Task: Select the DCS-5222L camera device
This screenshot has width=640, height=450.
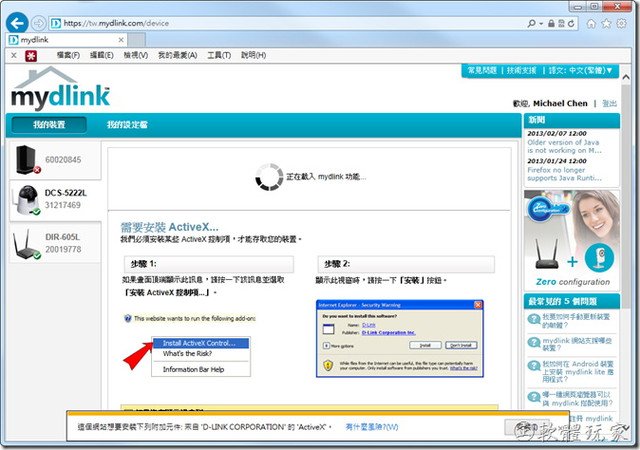Action: click(55, 200)
